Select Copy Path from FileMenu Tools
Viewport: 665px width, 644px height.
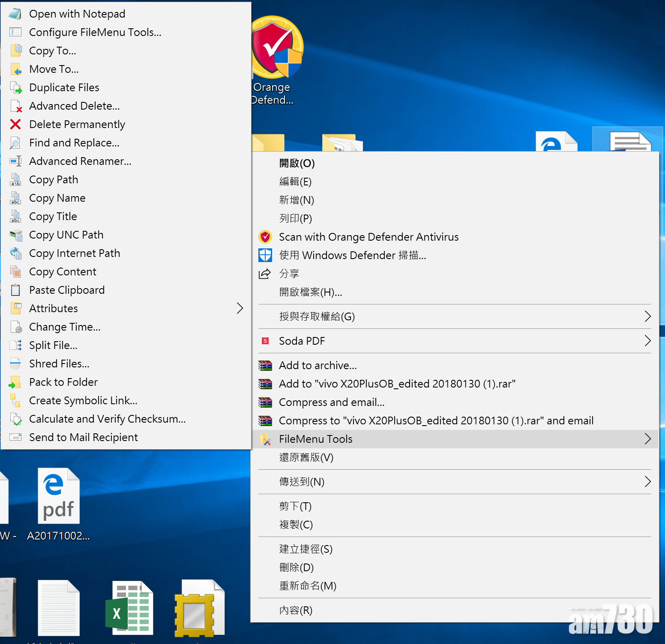coord(54,179)
